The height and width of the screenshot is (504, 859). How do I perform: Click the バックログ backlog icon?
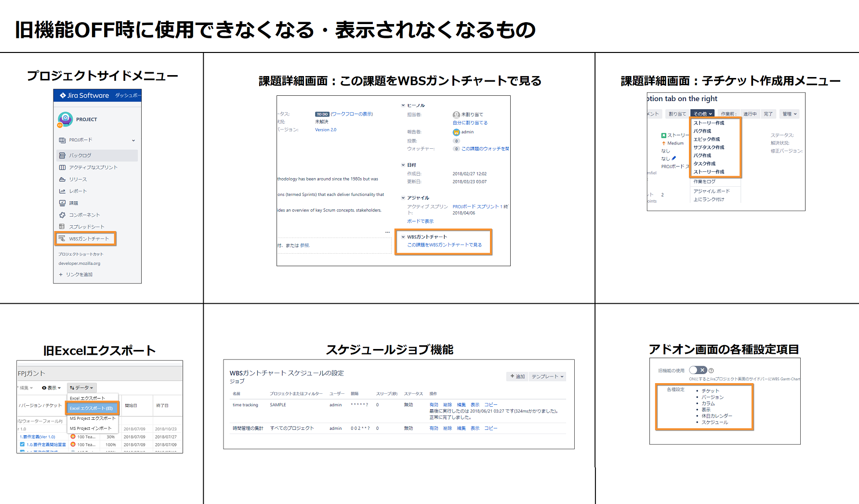tap(62, 155)
